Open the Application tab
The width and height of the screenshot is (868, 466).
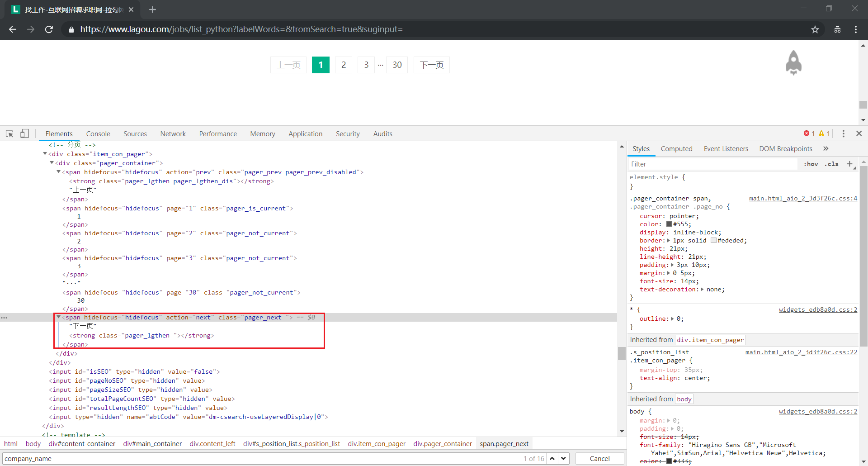[306, 133]
